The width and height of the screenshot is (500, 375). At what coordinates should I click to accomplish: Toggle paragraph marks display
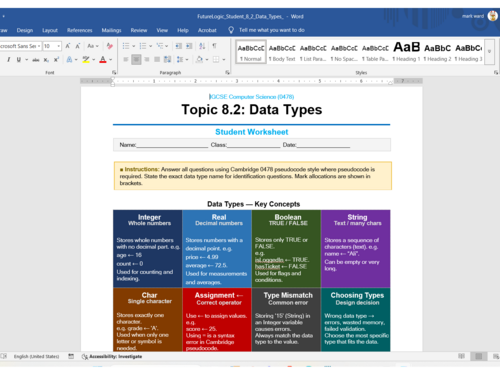tap(214, 46)
